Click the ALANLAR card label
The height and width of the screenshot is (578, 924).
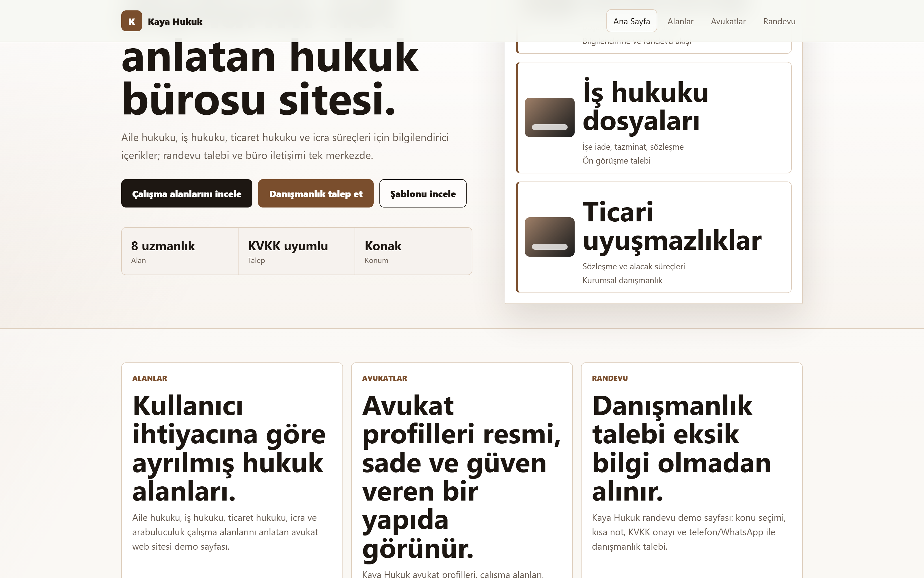pyautogui.click(x=150, y=379)
